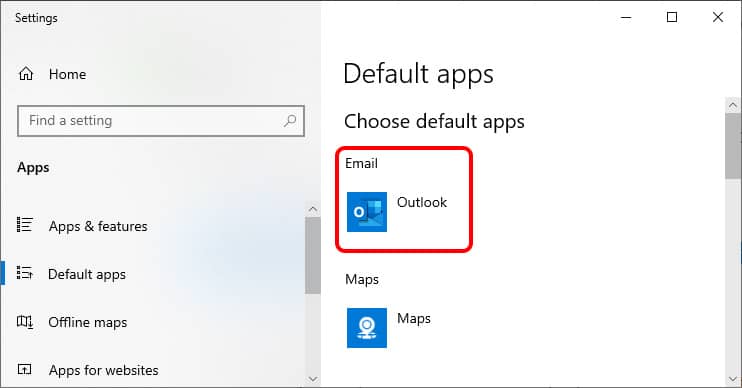This screenshot has height=388, width=742.
Task: Click the Outlook app icon under Email
Action: [x=367, y=212]
